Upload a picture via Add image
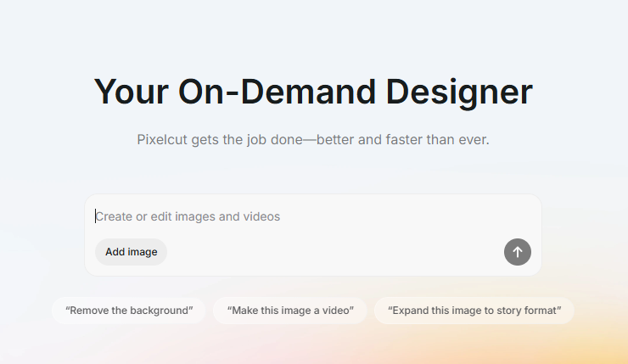This screenshot has width=628, height=364. point(131,252)
